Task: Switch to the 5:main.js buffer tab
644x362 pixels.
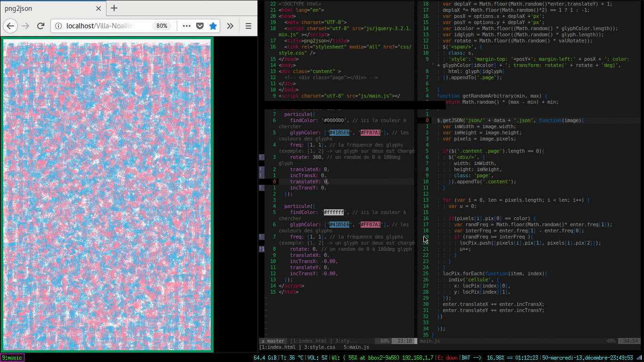Action: 356,347
